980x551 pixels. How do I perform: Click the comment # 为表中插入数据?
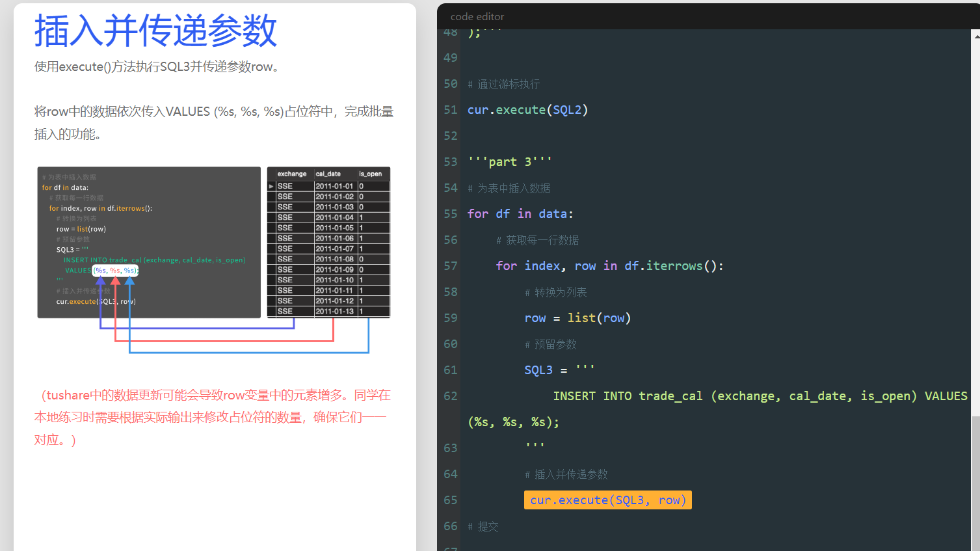509,188
